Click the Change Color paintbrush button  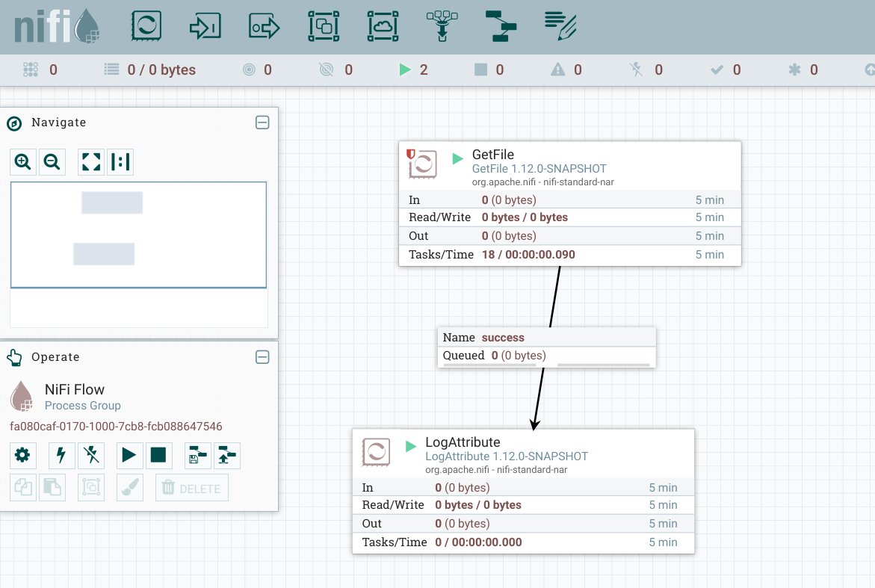pyautogui.click(x=130, y=488)
